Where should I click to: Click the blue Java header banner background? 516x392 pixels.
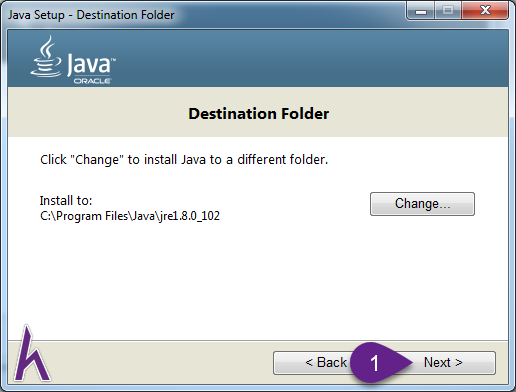[300, 58]
